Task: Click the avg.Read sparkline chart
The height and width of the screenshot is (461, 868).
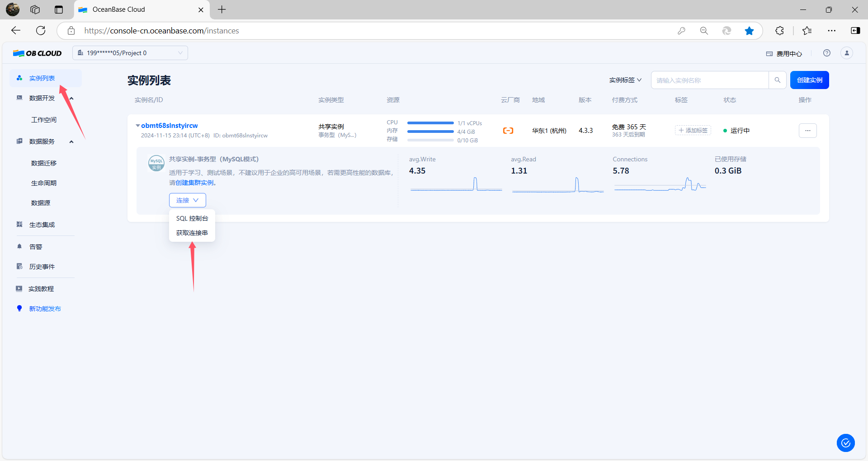Action: pos(558,184)
